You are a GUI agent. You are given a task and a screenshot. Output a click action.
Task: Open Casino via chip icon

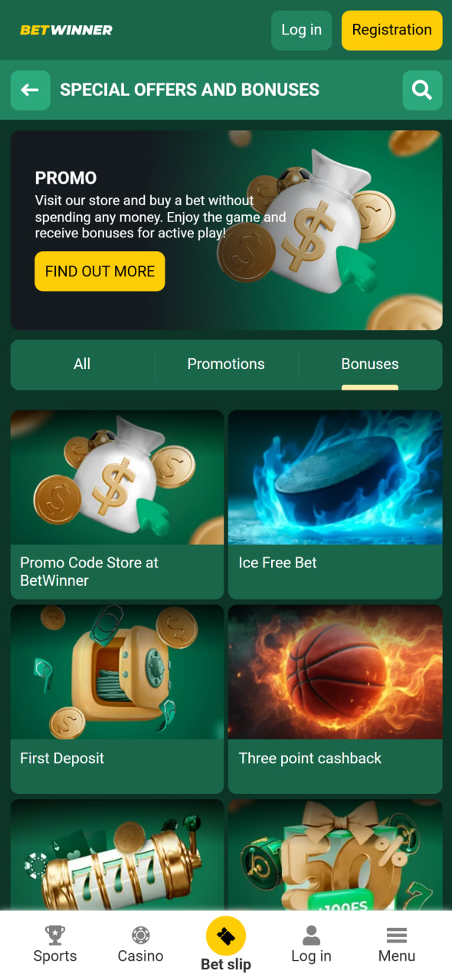140,935
